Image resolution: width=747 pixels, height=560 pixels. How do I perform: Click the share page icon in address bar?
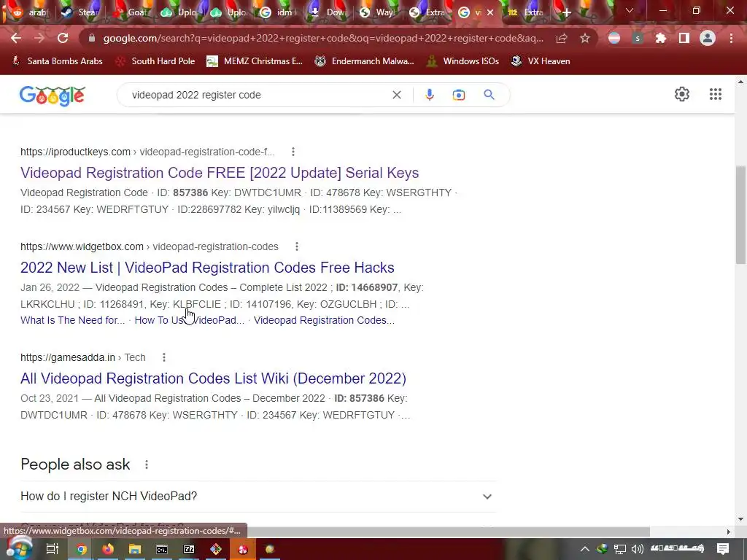tap(561, 39)
